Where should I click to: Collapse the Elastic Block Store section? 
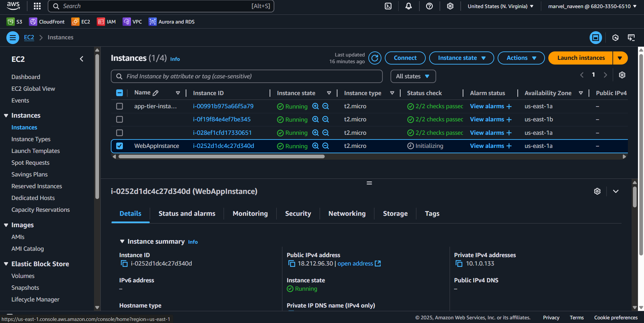pos(6,264)
